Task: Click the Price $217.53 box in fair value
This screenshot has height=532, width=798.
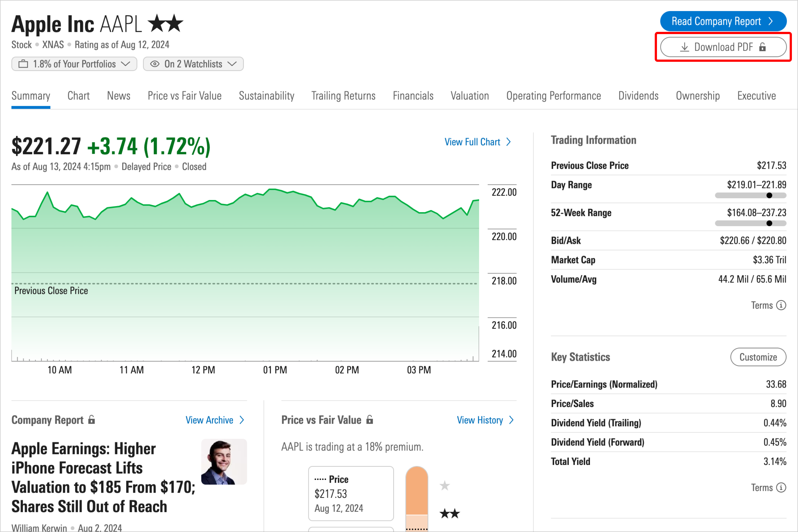Action: (x=351, y=493)
